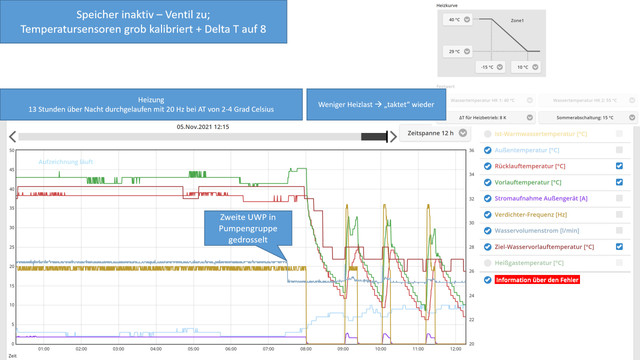Image resolution: width=640 pixels, height=360 pixels.
Task: Click the 'Rücklauftemperatur [°C]' legend label
Action: click(x=530, y=166)
